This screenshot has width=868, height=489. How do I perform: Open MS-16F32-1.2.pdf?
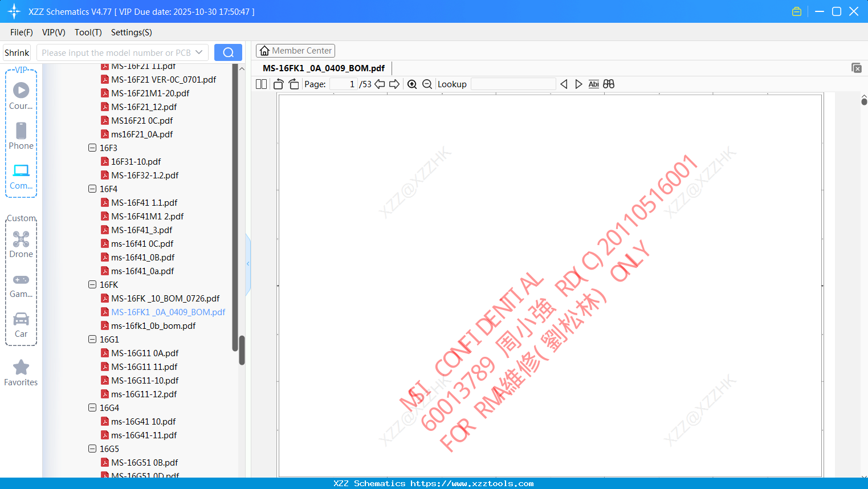[145, 175]
